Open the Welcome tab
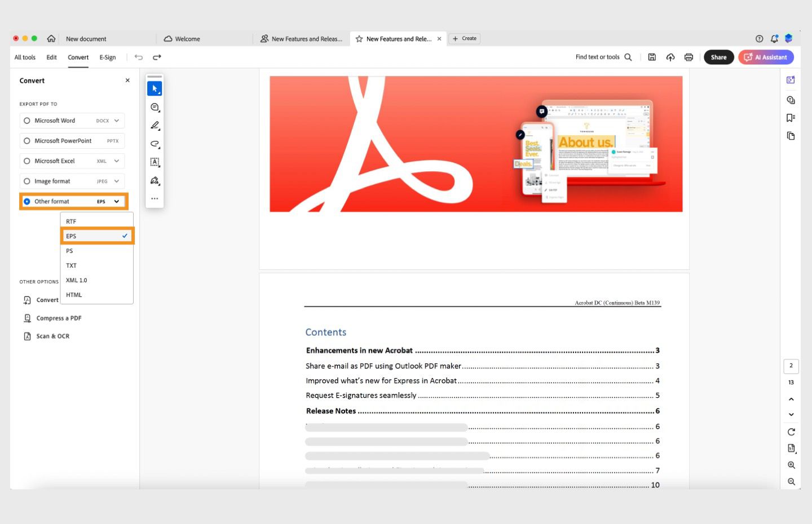Screen dimensions: 812x524 pyautogui.click(x=186, y=38)
